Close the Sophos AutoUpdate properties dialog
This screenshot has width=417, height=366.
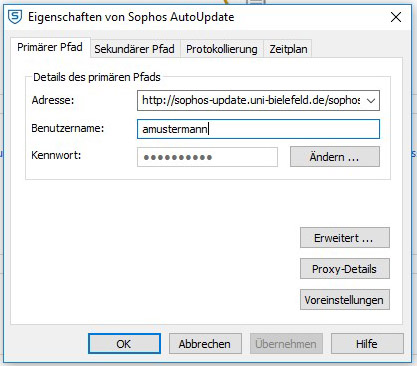click(x=396, y=17)
